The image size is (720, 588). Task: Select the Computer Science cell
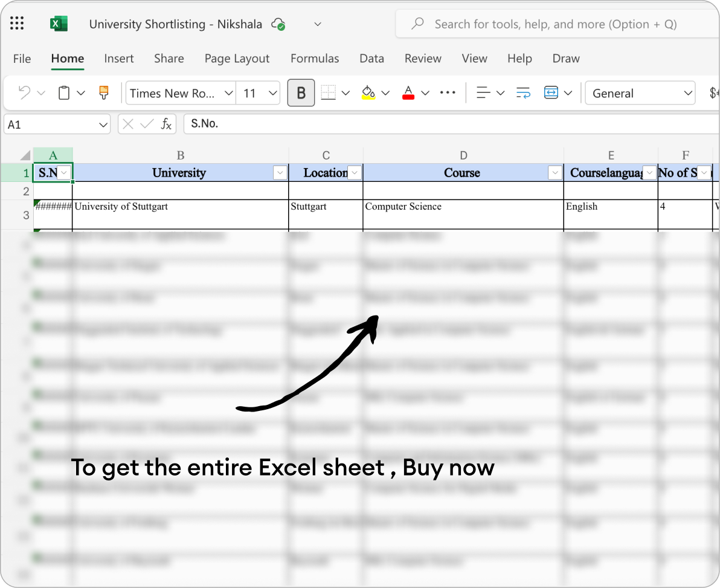(x=463, y=215)
